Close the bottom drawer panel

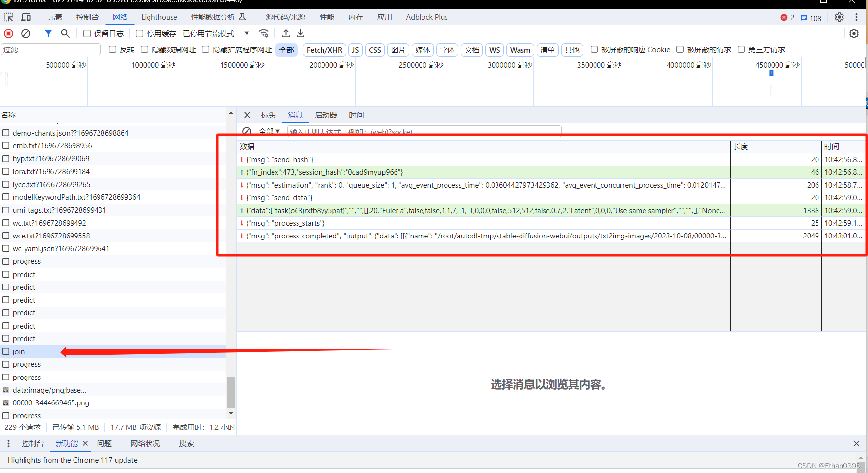click(x=856, y=443)
